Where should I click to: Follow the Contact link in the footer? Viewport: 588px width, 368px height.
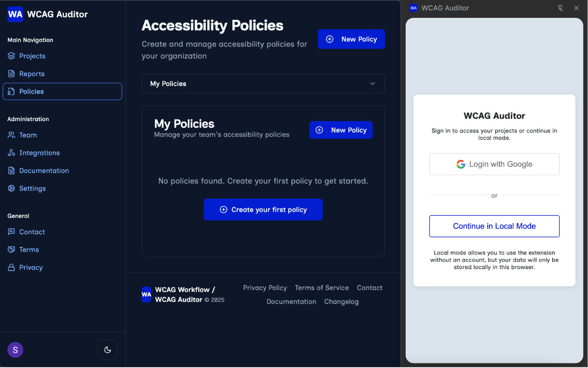[370, 288]
